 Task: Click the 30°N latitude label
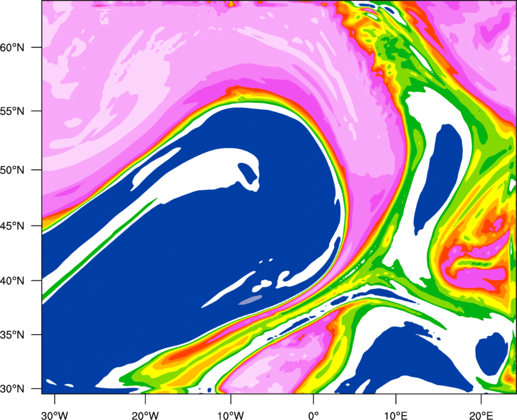tap(12, 389)
